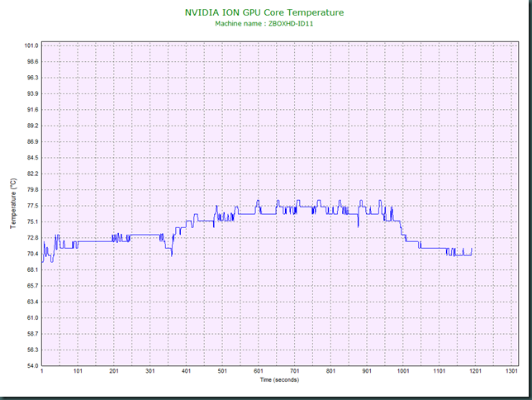Select the 54.0 y-axis value
This screenshot has width=532, height=400.
[x=32, y=366]
